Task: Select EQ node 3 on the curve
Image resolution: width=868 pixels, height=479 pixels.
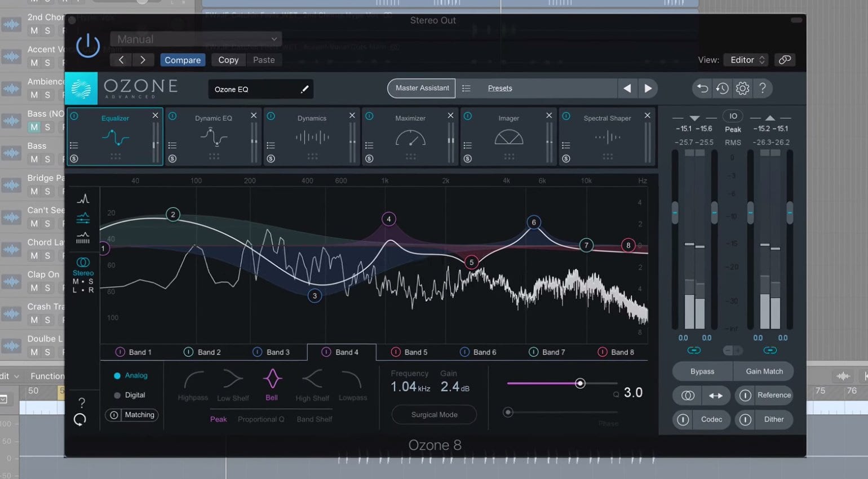Action: 315,295
